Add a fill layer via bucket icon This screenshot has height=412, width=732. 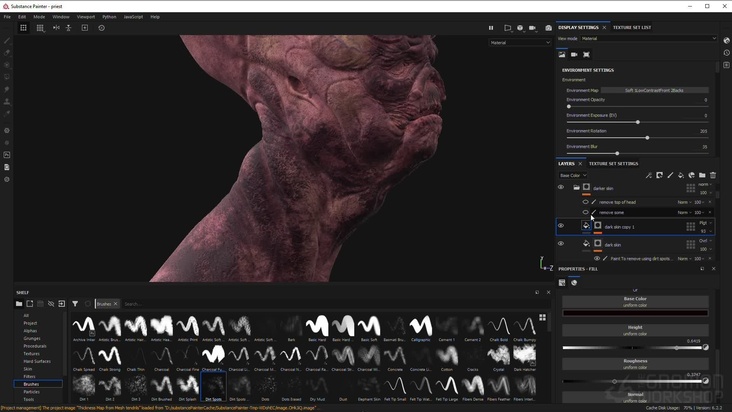(x=681, y=175)
